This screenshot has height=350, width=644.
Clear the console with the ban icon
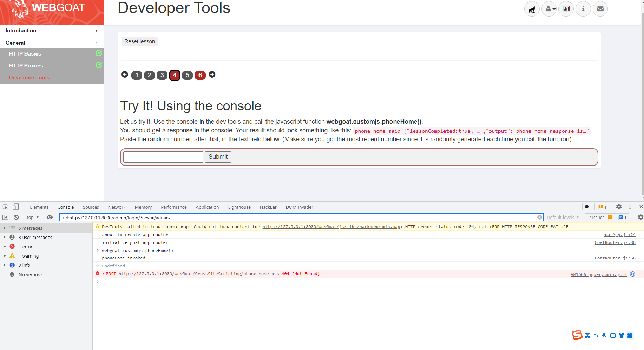16,217
